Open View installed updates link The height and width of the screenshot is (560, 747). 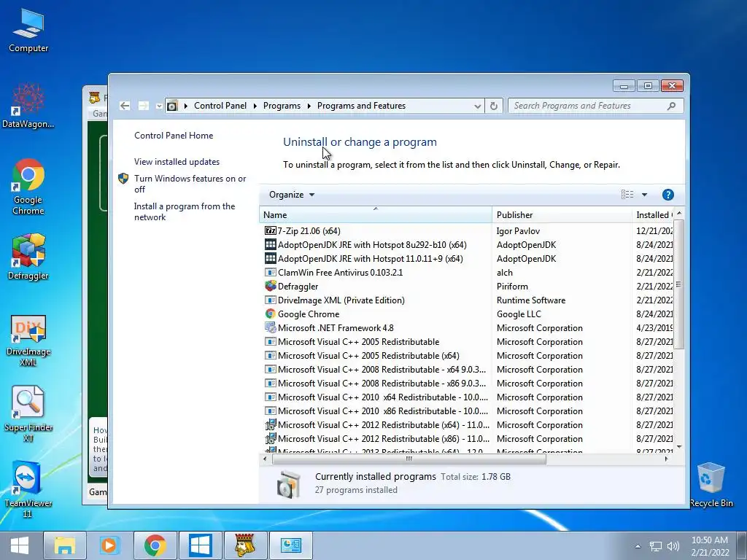177,161
